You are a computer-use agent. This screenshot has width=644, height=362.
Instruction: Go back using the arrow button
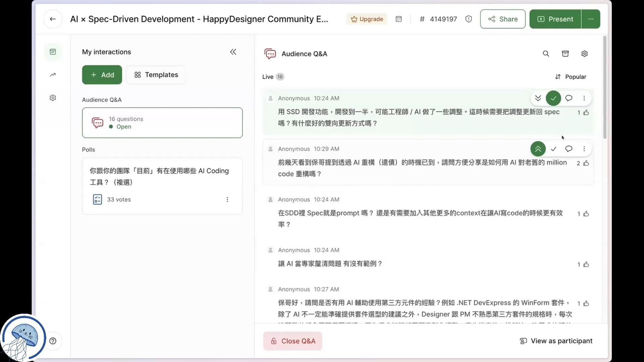[53, 19]
